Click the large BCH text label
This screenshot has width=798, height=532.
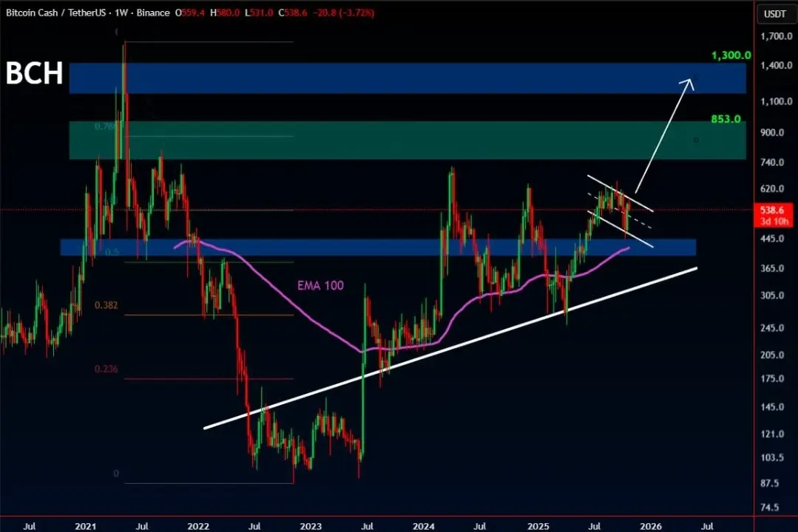pyautogui.click(x=34, y=73)
